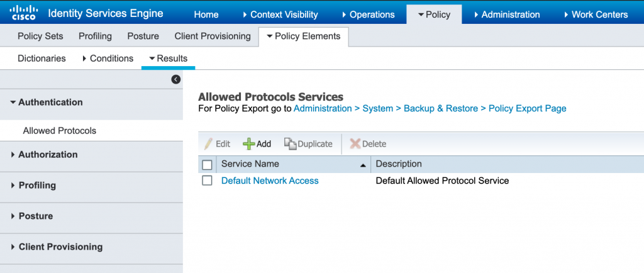The height and width of the screenshot is (273, 644).
Task: Collapse the left sidebar with the arrow icon
Action: coord(176,79)
